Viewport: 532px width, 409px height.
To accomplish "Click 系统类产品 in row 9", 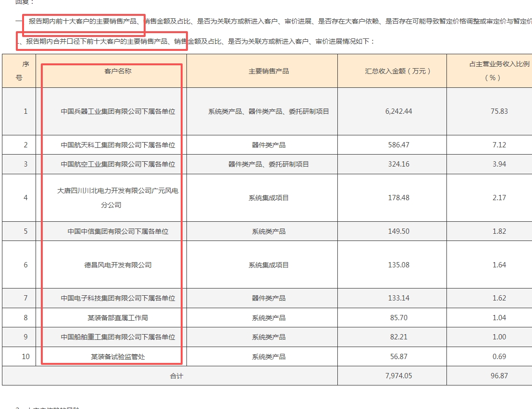I will tap(268, 337).
